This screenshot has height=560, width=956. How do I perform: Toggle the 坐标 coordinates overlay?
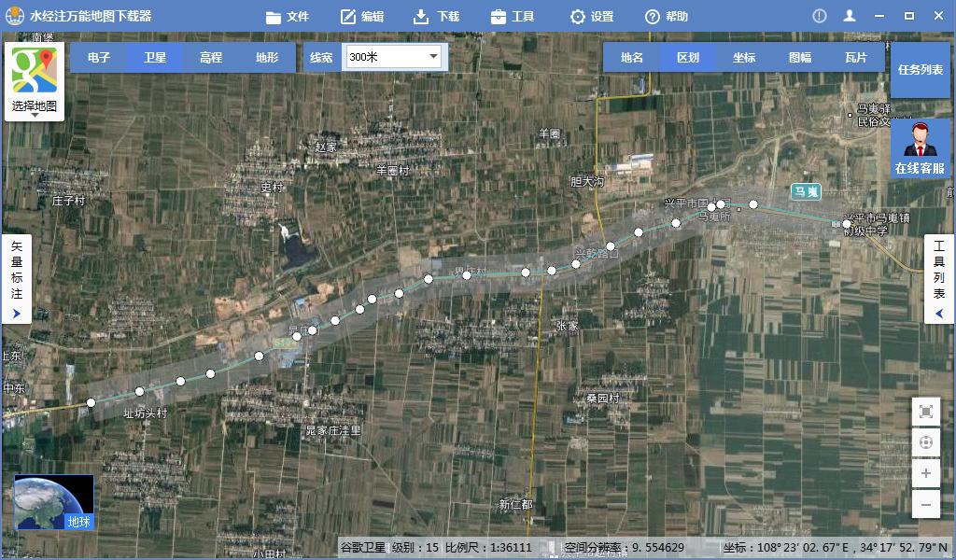click(744, 57)
